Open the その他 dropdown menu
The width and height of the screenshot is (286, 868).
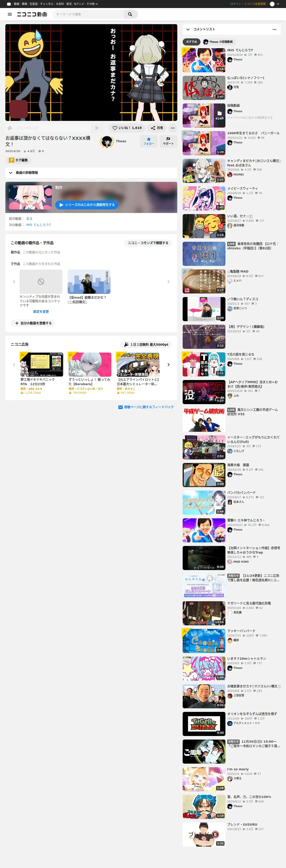[92, 4]
